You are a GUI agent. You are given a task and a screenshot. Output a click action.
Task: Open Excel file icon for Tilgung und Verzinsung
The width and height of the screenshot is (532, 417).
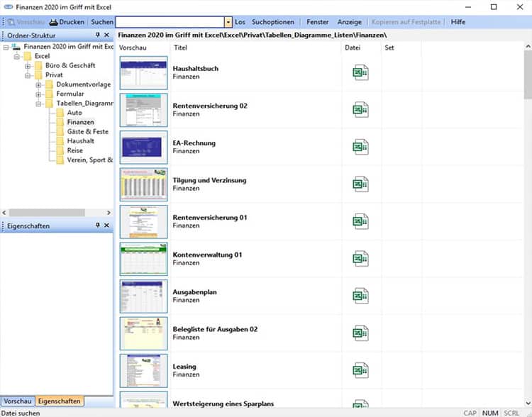360,184
